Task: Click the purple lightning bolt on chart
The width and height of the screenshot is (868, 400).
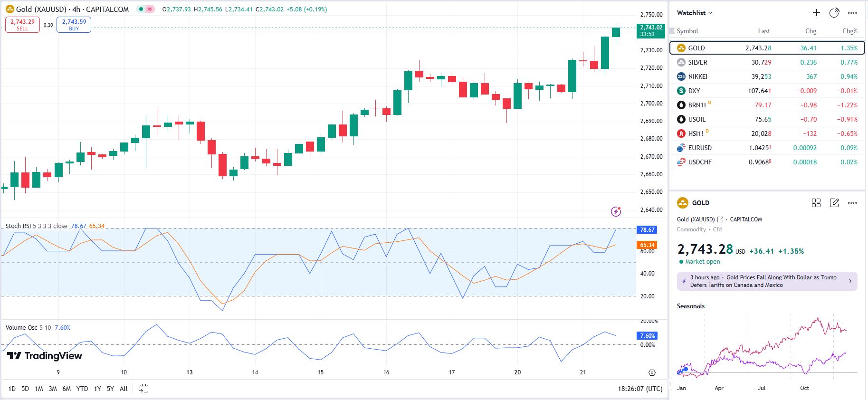Action: pos(616,211)
